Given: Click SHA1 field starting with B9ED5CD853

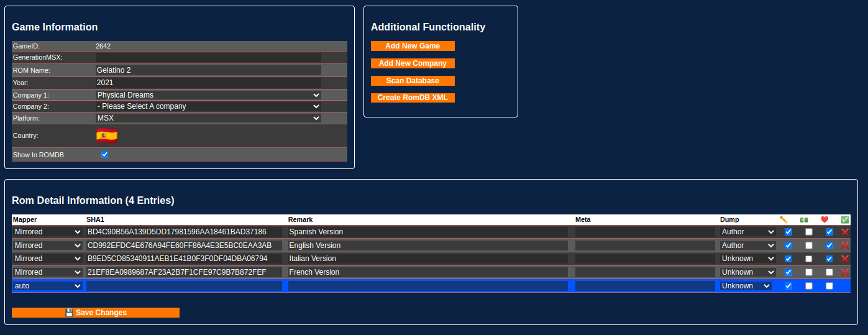Looking at the screenshot, I should (184, 259).
